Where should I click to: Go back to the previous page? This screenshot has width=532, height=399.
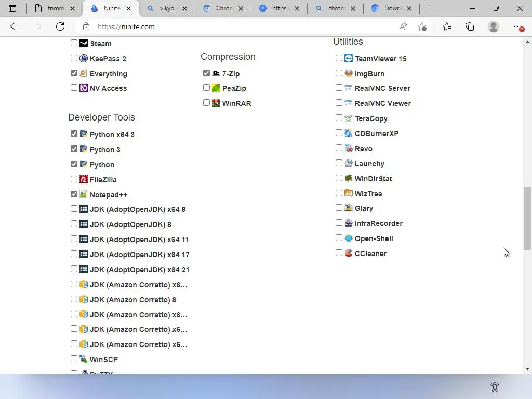point(14,26)
